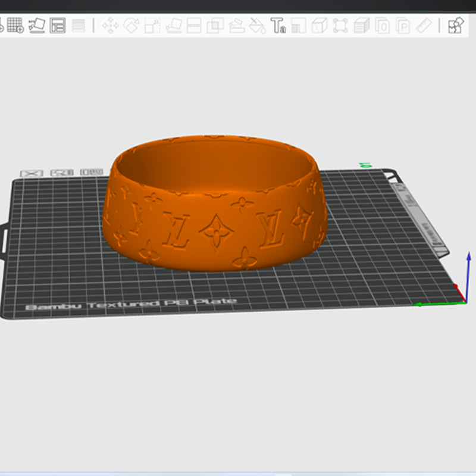Open the Support Painting brush tool
Viewport: 476px width, 476px height.
pyautogui.click(x=237, y=25)
